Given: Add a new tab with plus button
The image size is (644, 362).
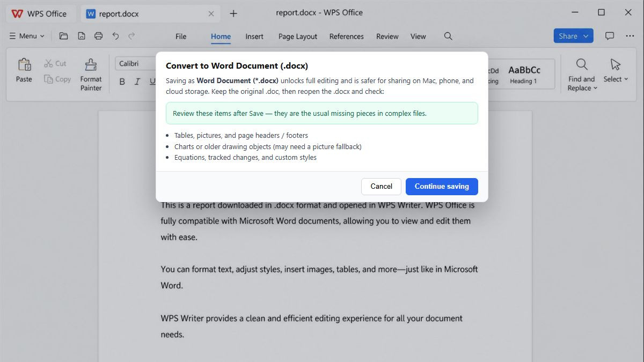Looking at the screenshot, I should [233, 13].
